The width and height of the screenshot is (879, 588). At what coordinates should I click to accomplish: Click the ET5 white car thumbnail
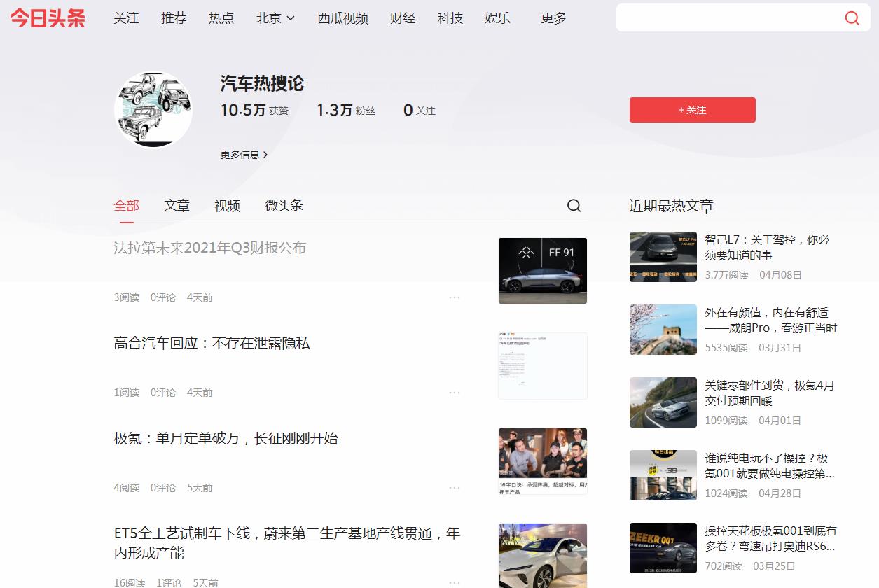[543, 556]
